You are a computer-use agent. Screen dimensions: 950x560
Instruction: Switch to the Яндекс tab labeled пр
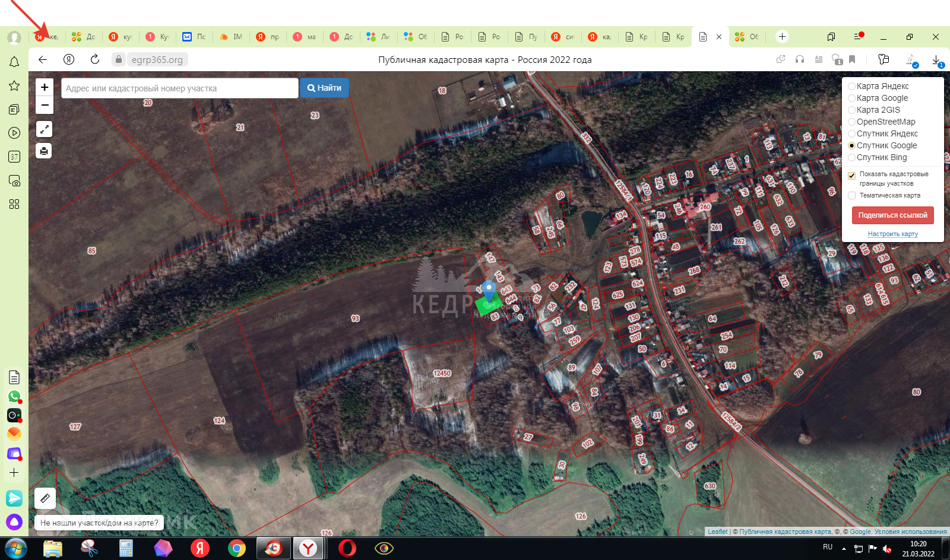(267, 37)
